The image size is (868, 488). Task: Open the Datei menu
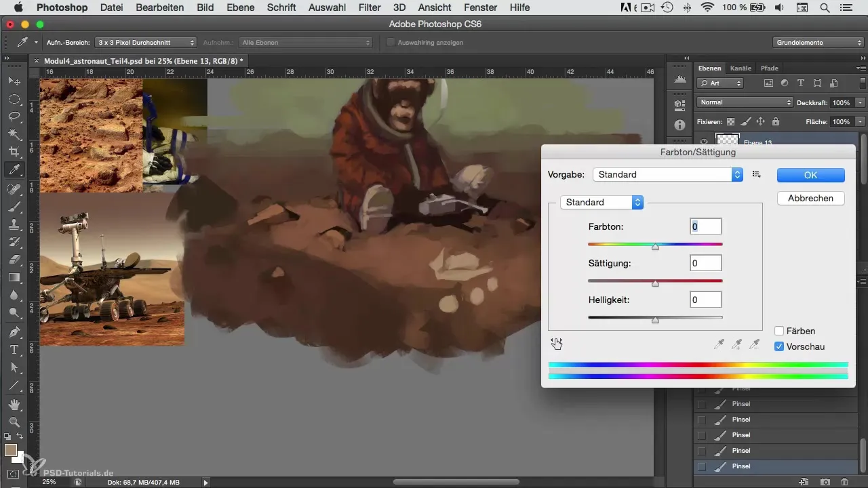pos(112,7)
